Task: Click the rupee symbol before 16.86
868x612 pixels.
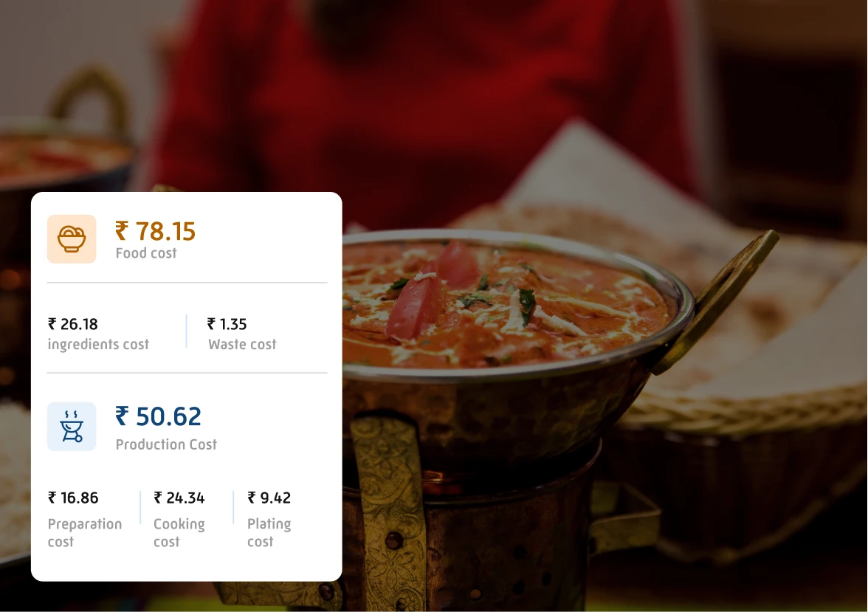Action: click(x=52, y=498)
